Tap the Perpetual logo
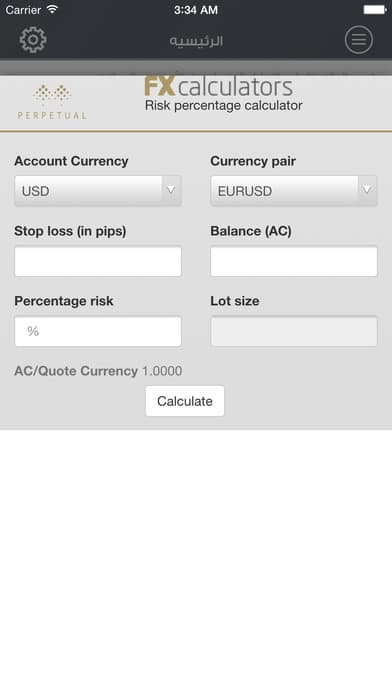The image size is (392, 696). [x=52, y=102]
